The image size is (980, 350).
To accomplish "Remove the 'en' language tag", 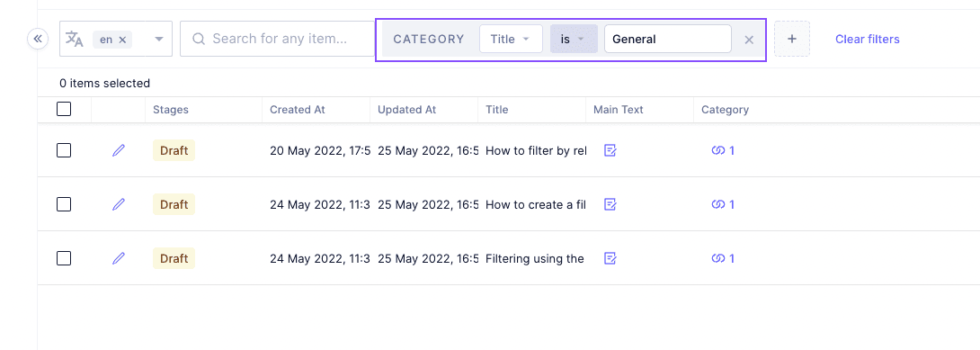I will click(122, 40).
